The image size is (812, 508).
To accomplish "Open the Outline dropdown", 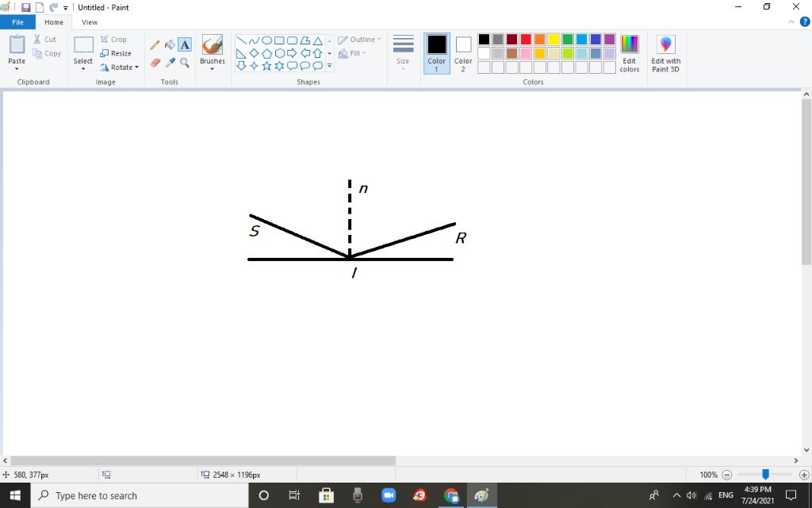I will point(359,40).
